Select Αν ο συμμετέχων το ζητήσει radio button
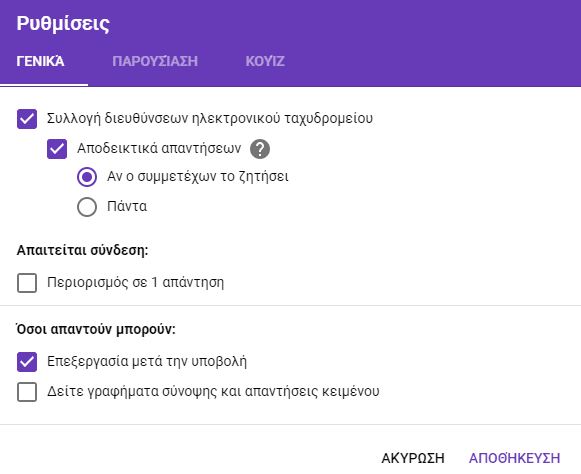 [87, 177]
